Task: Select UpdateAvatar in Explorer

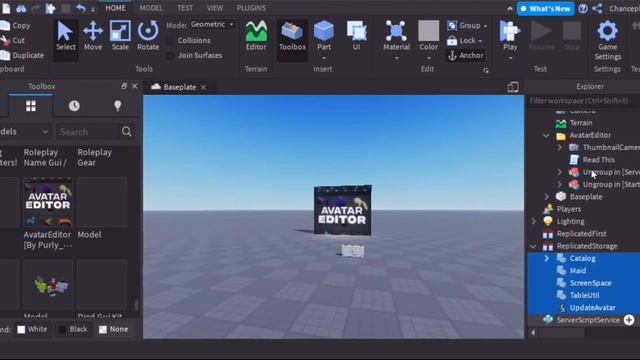Action: 592,308
